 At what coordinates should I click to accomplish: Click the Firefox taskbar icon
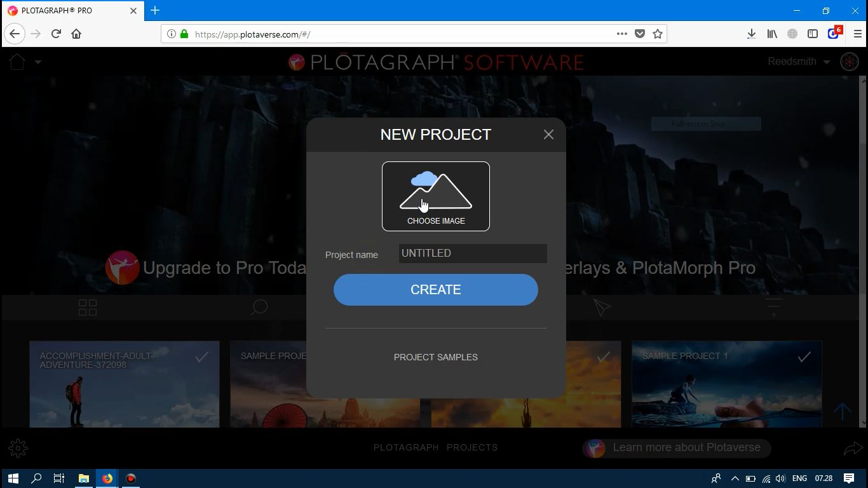107,478
